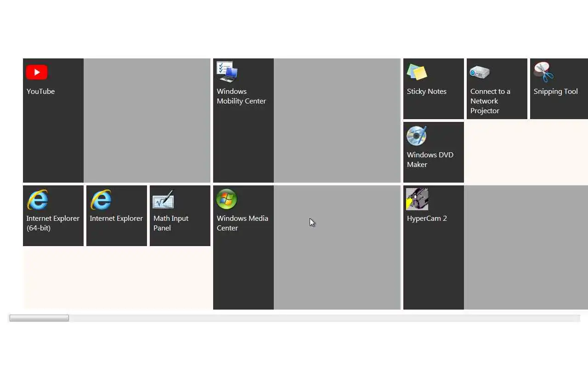Click 'Connect to a Network Projector' text
This screenshot has height=368, width=588.
click(x=490, y=101)
